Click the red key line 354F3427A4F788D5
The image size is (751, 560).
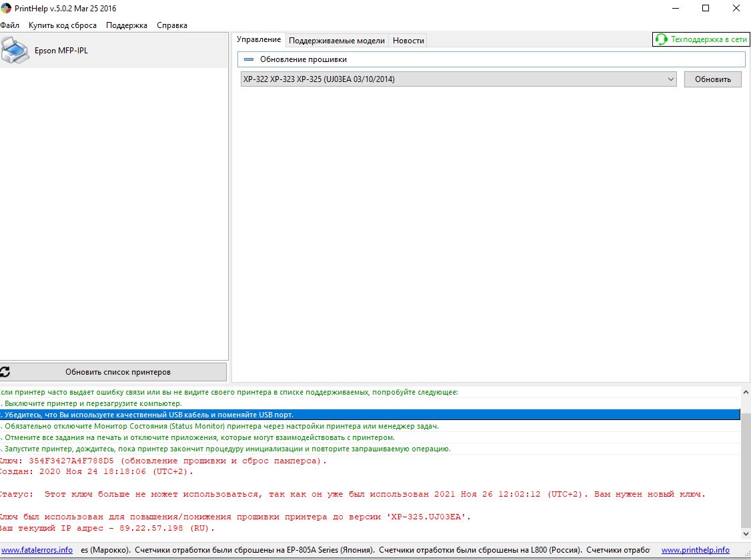click(163, 461)
